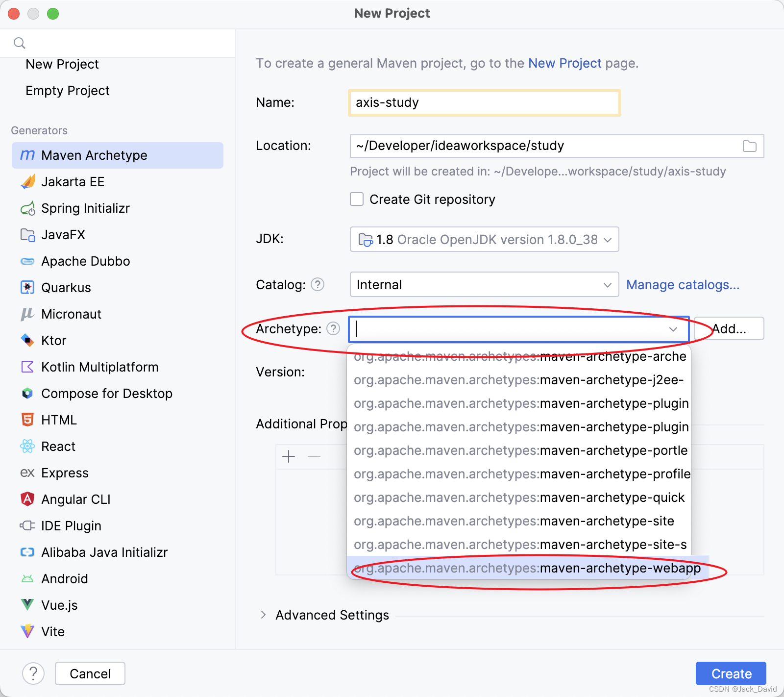The height and width of the screenshot is (697, 784).
Task: Select Kotlin Multiplatform generator label
Action: [99, 367]
